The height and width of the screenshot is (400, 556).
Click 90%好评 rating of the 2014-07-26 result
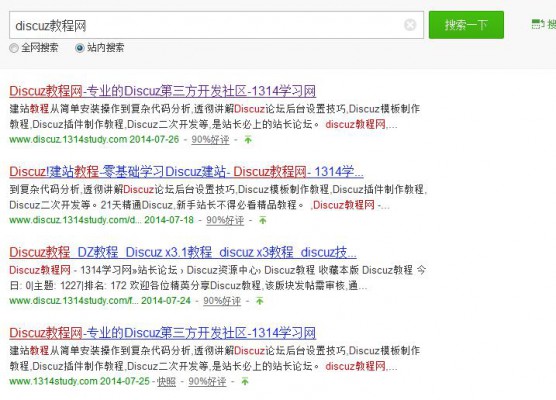210,140
